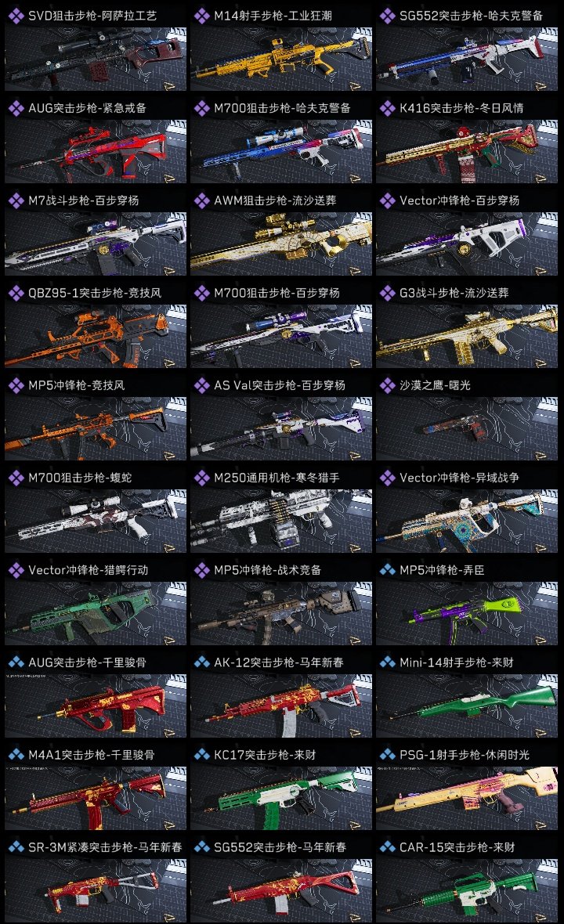Open the Vector冲锋枪-异域战争 weapon image
The height and width of the screenshot is (924, 564).
[x=467, y=521]
